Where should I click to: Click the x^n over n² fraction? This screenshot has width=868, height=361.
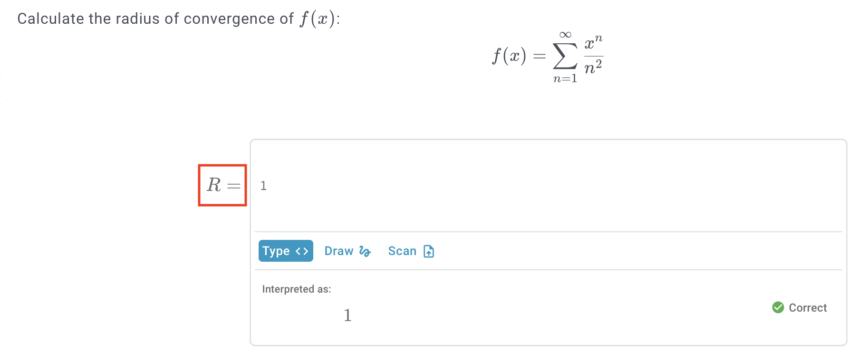pos(593,56)
